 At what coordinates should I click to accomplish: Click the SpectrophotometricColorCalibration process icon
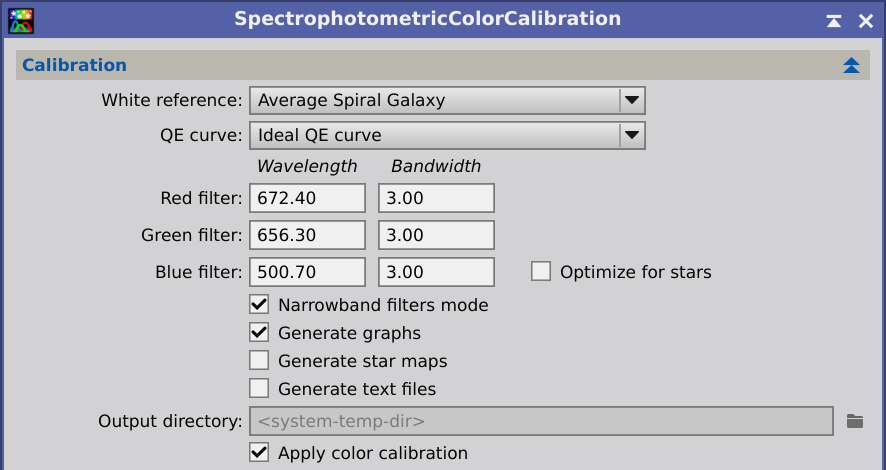[x=21, y=21]
